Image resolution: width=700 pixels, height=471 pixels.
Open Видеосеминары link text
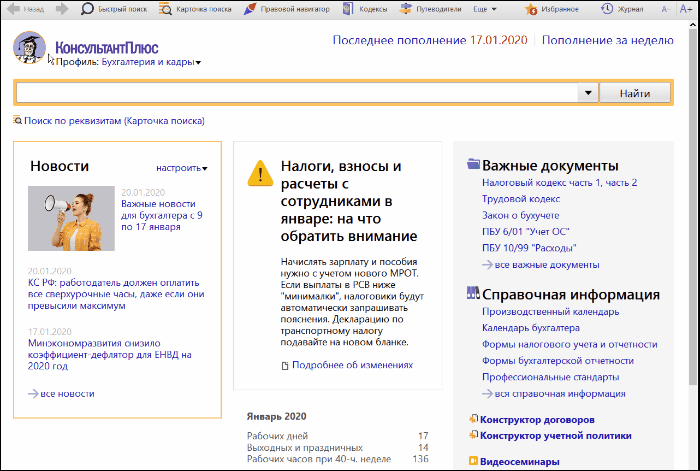click(x=520, y=462)
